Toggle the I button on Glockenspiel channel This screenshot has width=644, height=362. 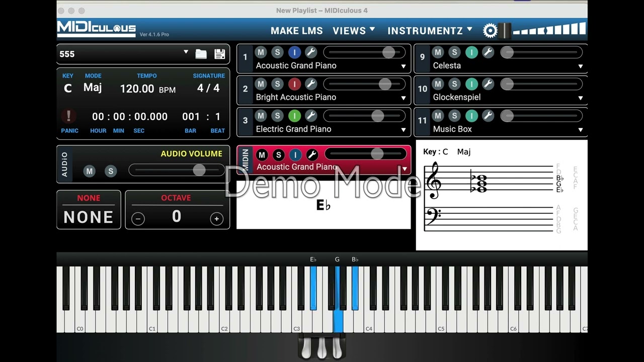tap(471, 84)
